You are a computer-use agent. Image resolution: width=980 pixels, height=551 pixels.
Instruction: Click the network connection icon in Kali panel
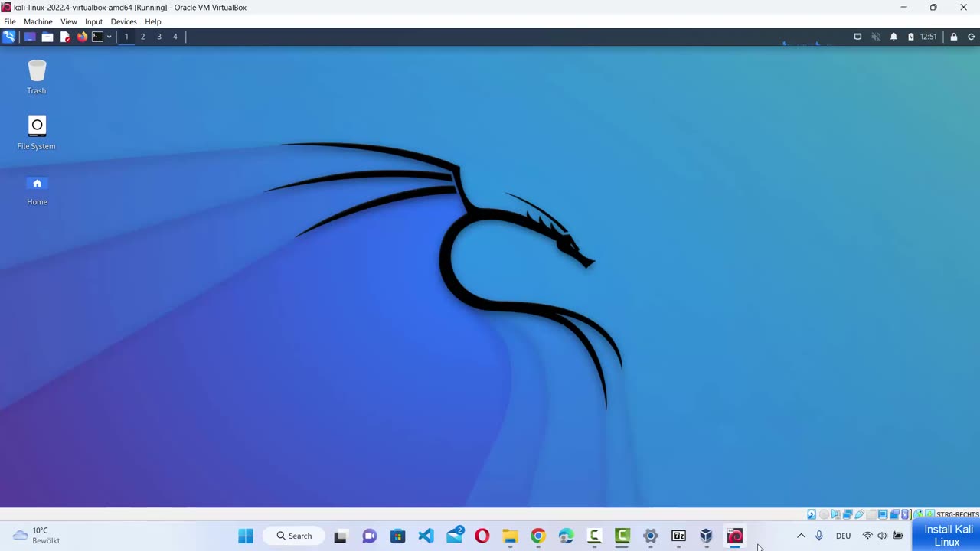point(857,37)
